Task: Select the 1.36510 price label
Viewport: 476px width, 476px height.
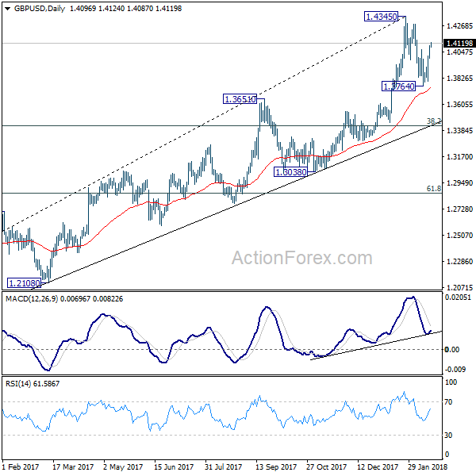Action: tap(240, 99)
